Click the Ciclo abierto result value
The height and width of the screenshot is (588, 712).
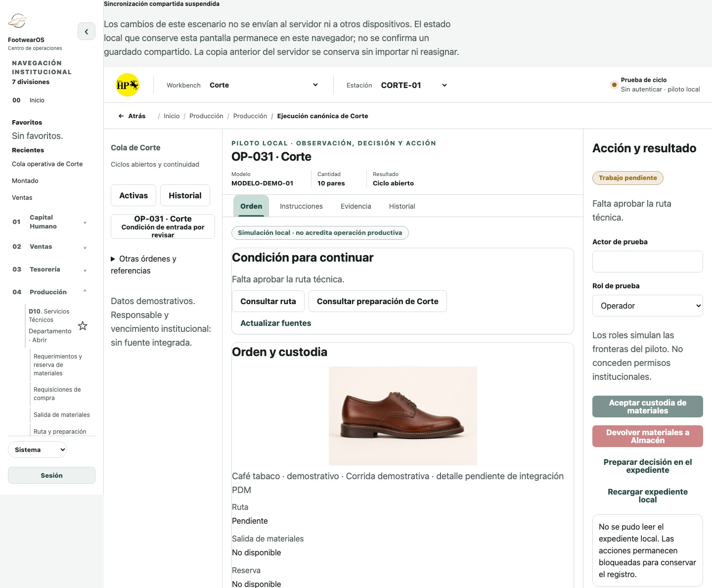(x=393, y=183)
